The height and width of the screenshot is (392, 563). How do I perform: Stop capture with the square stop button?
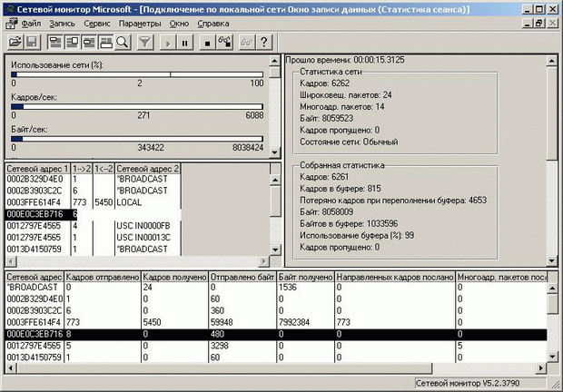click(208, 42)
